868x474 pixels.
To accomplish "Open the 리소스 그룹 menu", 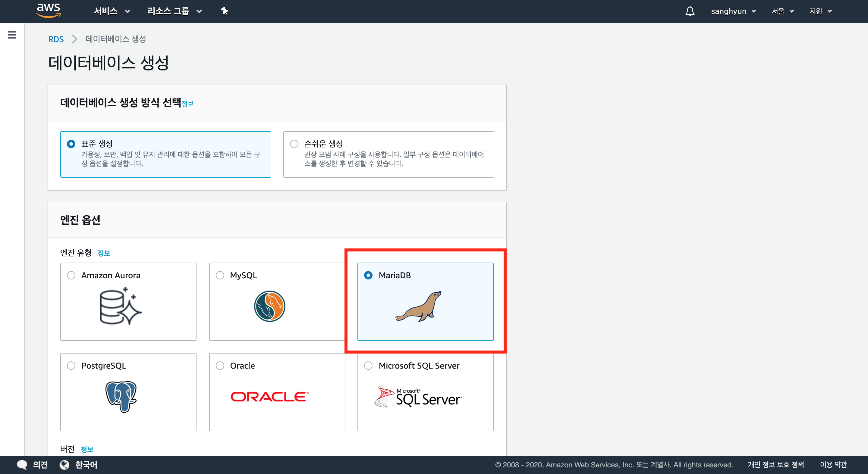I will pos(175,11).
